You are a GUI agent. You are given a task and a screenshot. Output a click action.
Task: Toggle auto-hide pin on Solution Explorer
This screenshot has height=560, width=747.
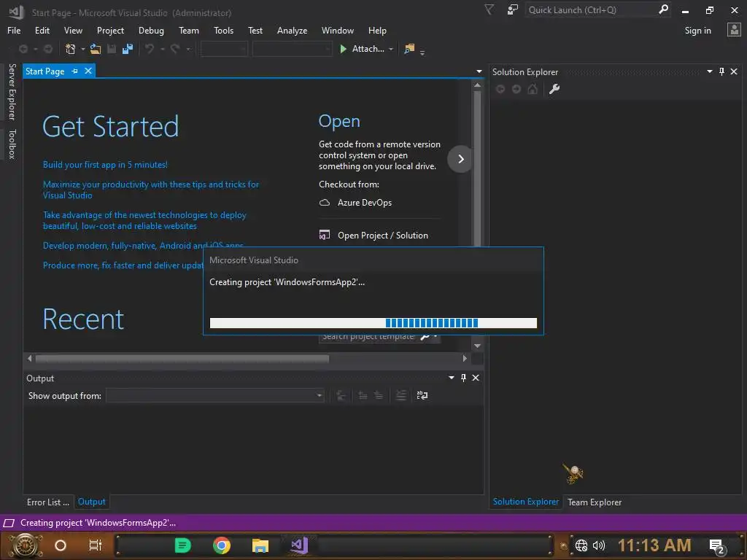pyautogui.click(x=721, y=71)
